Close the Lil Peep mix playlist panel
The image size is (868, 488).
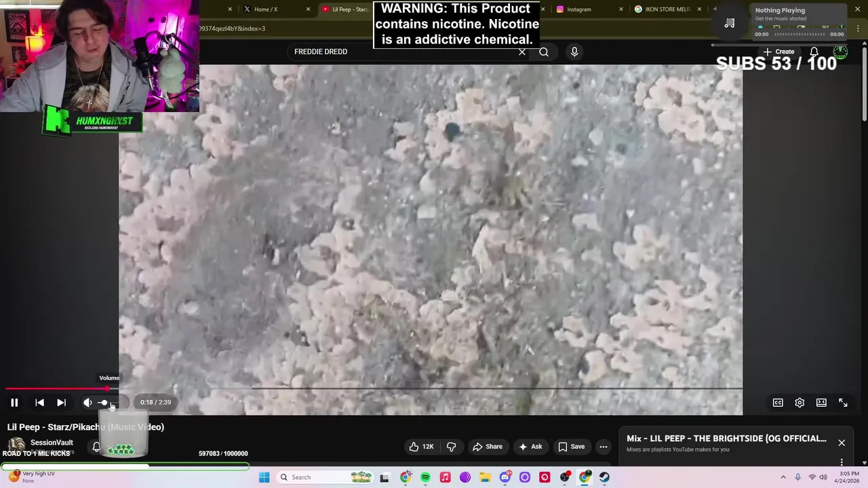pyautogui.click(x=842, y=443)
